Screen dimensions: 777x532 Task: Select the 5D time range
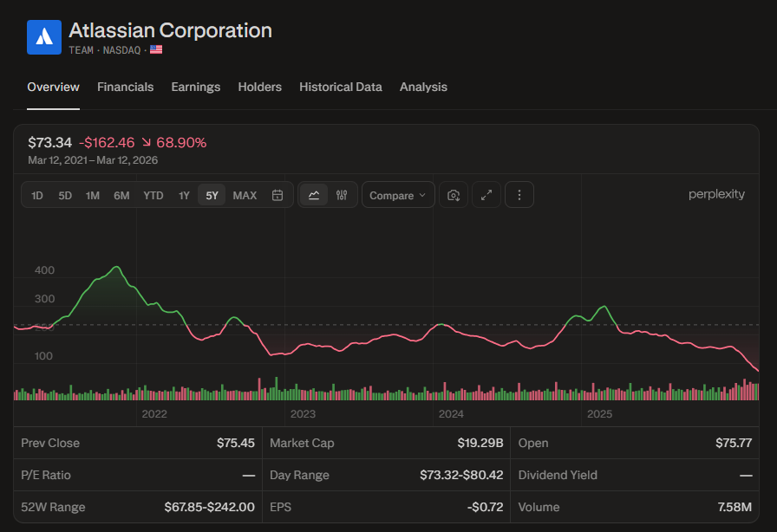pyautogui.click(x=65, y=196)
